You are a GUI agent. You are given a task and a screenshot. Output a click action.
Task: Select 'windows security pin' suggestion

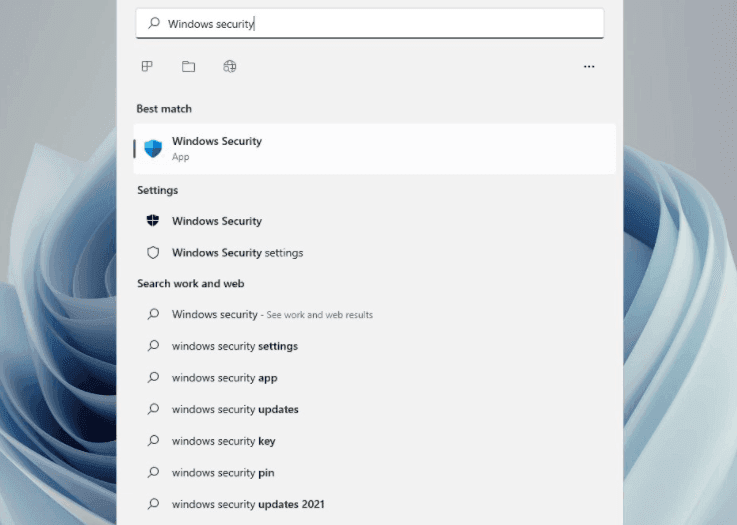tap(375, 472)
